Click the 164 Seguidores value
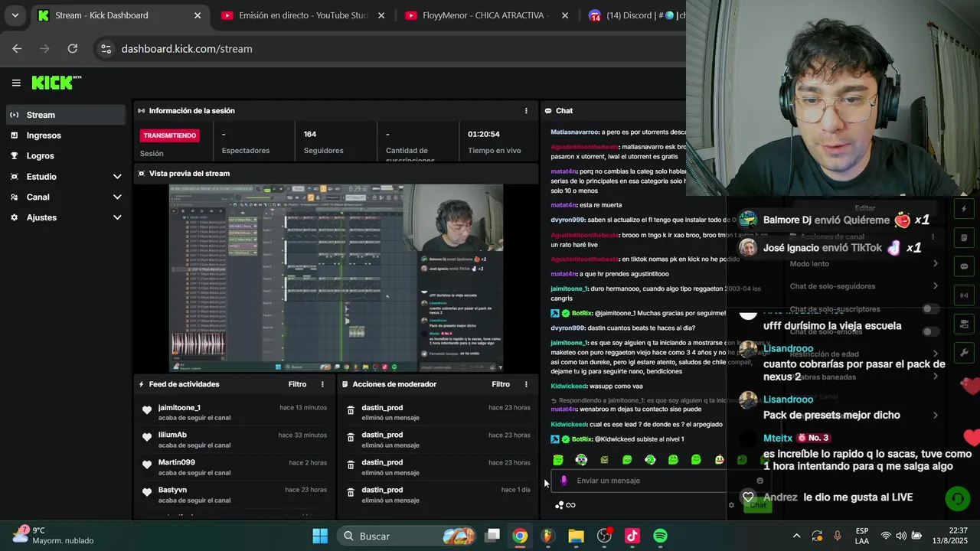Screen dimensions: 980x551 pos(310,134)
